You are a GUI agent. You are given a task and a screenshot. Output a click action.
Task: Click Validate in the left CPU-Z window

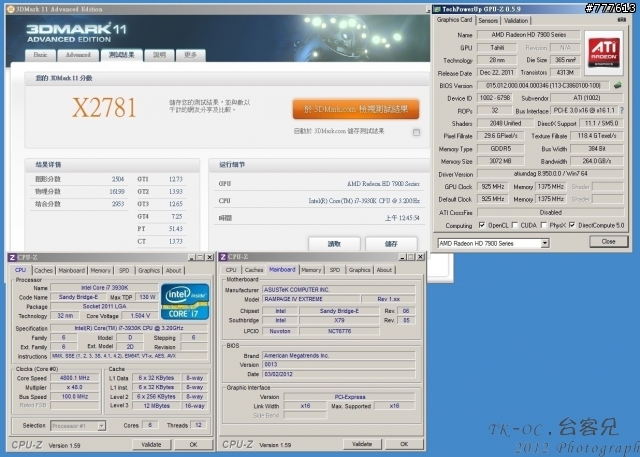[151, 445]
